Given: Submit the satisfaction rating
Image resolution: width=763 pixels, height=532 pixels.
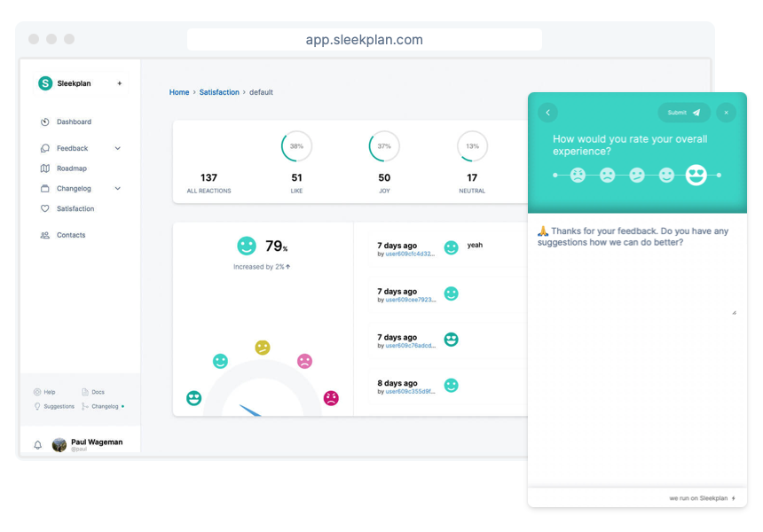Looking at the screenshot, I should click(x=683, y=113).
